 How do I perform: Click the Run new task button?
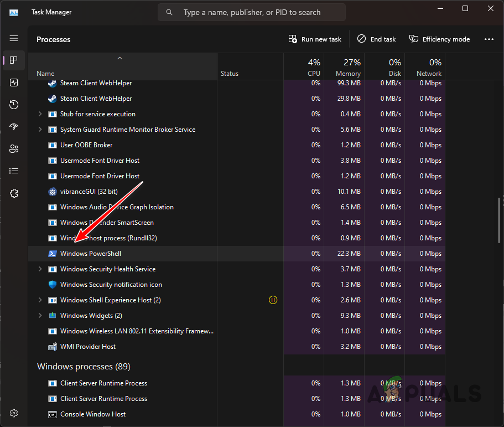click(x=315, y=39)
